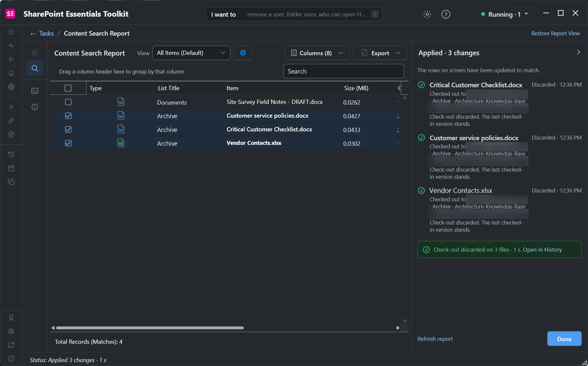Open the All Items (Default) view dropdown
This screenshot has height=366, width=588.
(x=191, y=53)
